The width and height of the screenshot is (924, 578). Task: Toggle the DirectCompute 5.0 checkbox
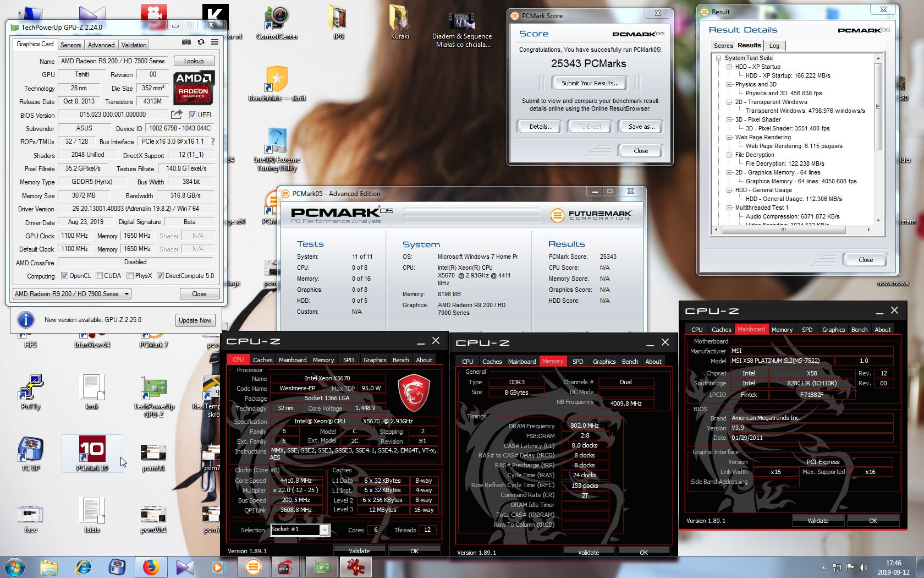point(160,276)
